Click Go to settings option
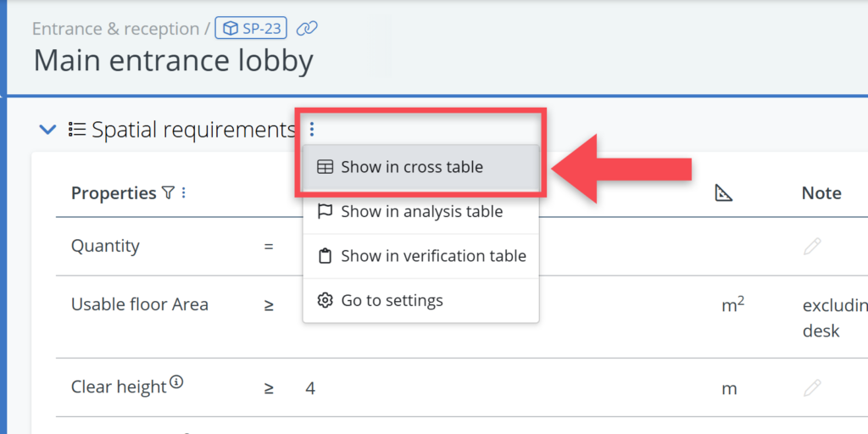 392,300
